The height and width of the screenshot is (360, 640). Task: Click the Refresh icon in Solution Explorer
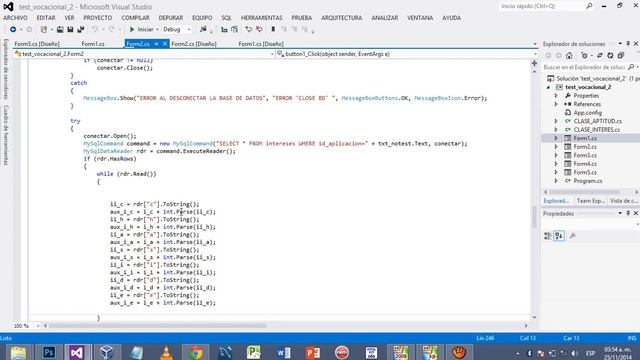(x=610, y=56)
